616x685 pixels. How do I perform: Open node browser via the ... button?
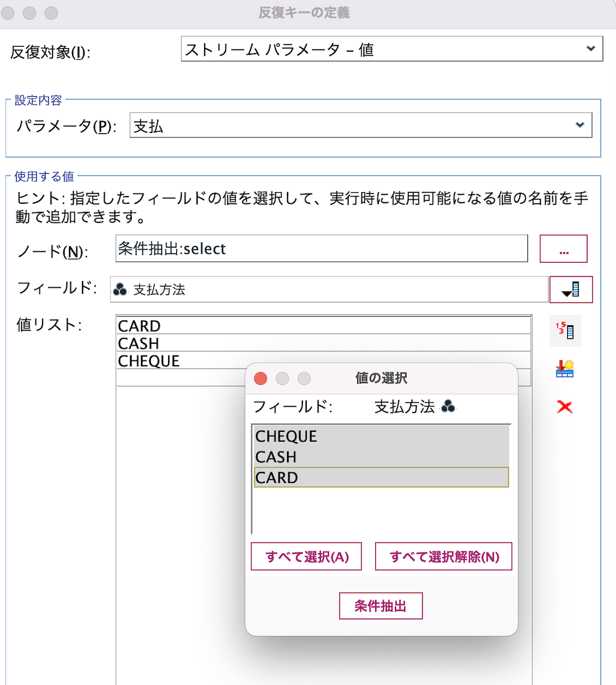click(x=563, y=248)
